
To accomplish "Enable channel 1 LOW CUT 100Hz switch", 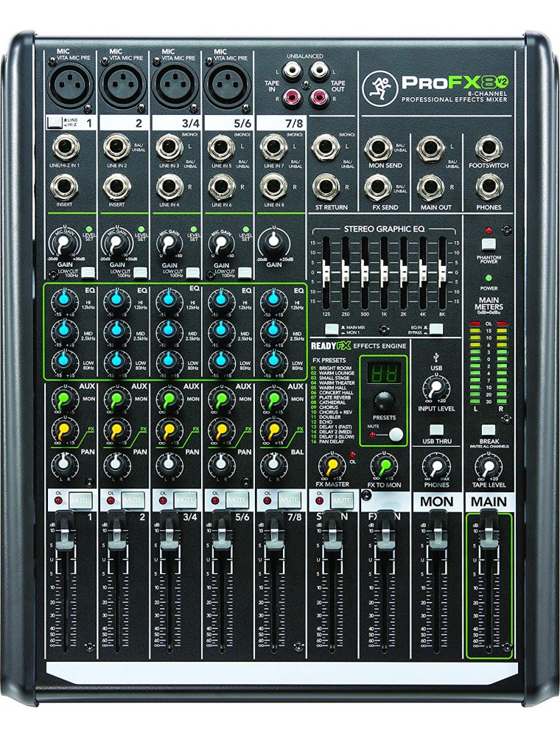I will coord(88,272).
